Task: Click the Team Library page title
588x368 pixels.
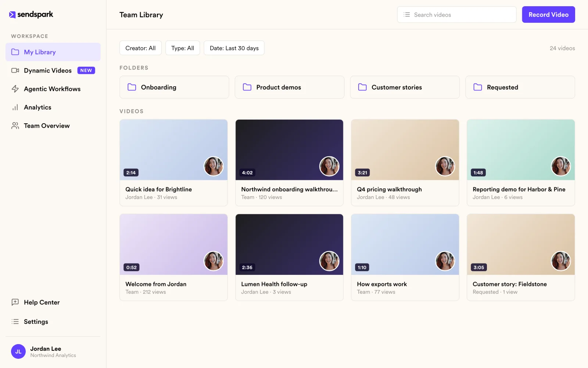Action: tap(141, 15)
